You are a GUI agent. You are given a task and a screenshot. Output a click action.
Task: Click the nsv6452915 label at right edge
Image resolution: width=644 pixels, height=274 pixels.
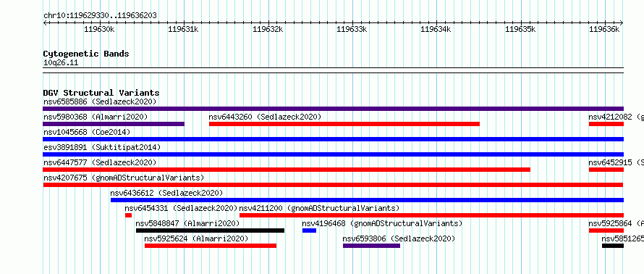(x=616, y=162)
